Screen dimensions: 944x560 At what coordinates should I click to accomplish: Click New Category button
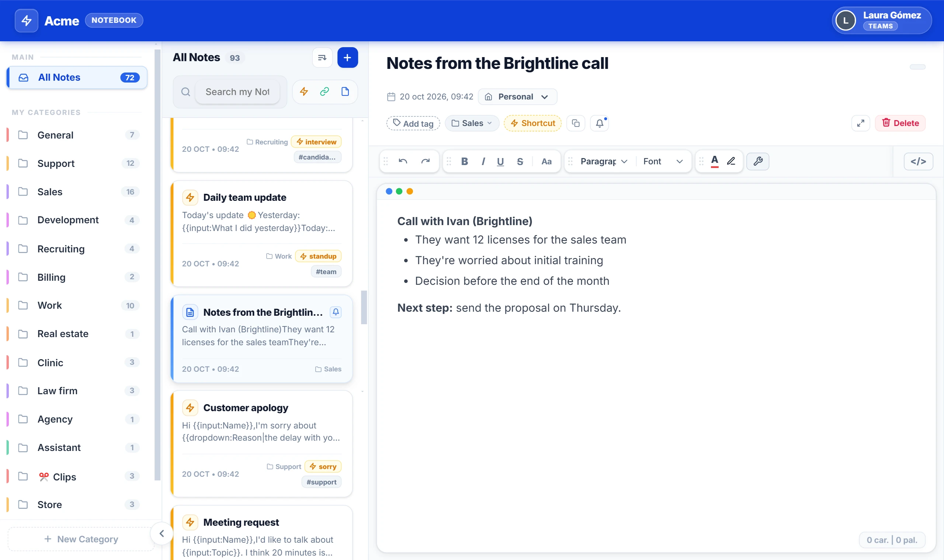[81, 539]
